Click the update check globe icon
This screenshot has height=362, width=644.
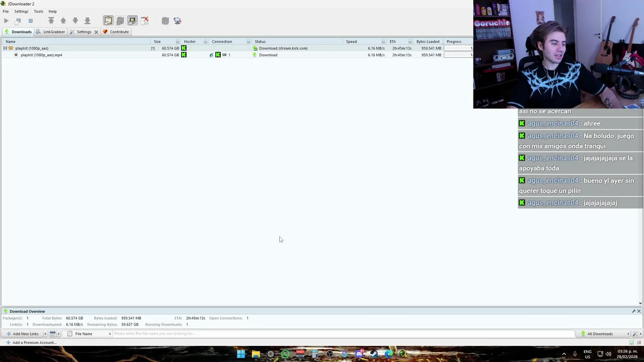pyautogui.click(x=177, y=21)
